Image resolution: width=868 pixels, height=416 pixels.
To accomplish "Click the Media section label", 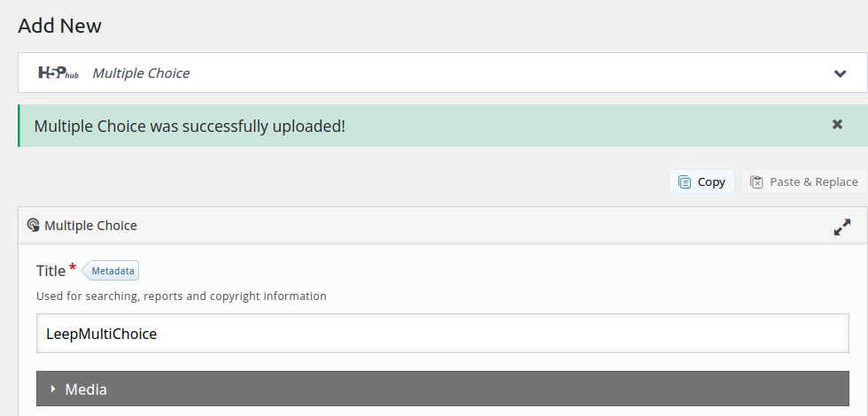I will [86, 389].
